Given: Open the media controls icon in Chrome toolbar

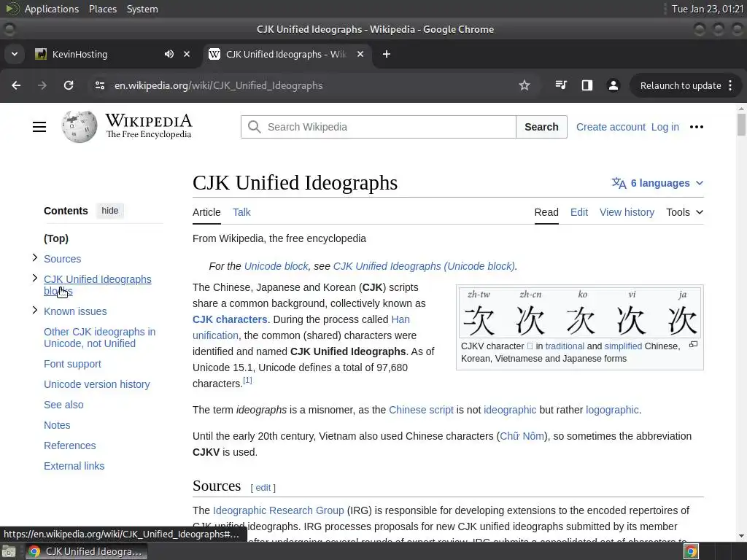Looking at the screenshot, I should (x=561, y=85).
